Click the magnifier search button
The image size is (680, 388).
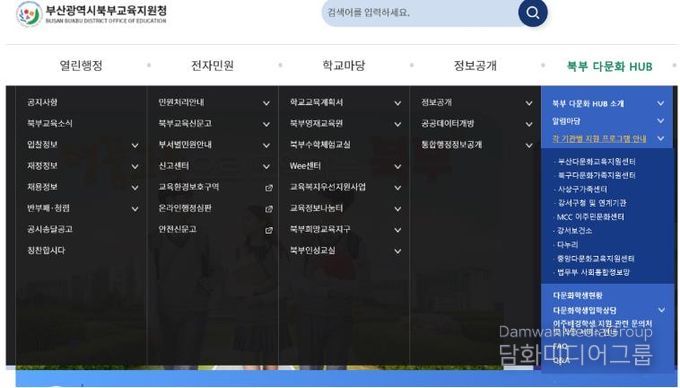point(533,13)
